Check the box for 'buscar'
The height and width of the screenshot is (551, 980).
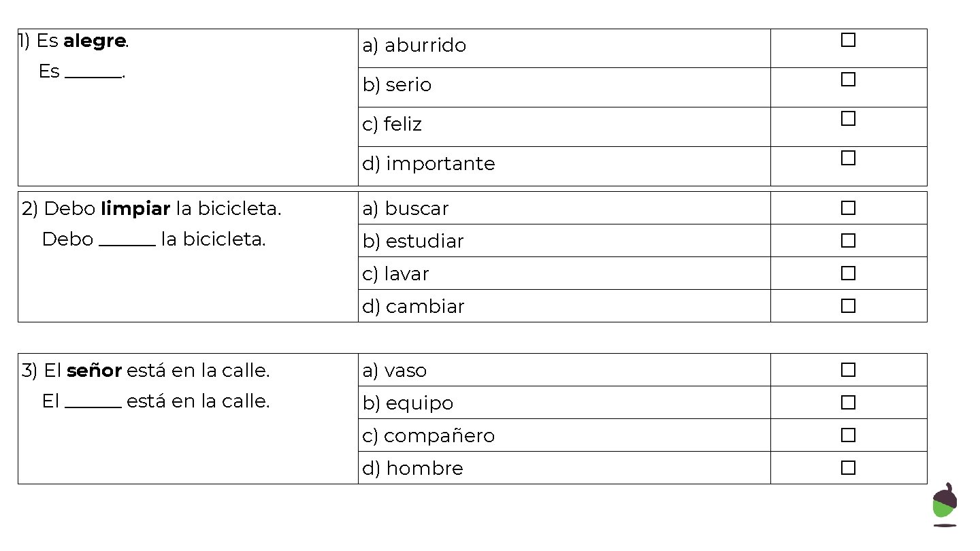(848, 208)
